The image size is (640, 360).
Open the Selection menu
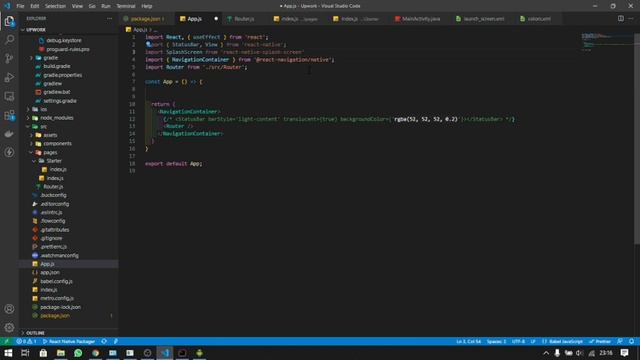[55, 6]
